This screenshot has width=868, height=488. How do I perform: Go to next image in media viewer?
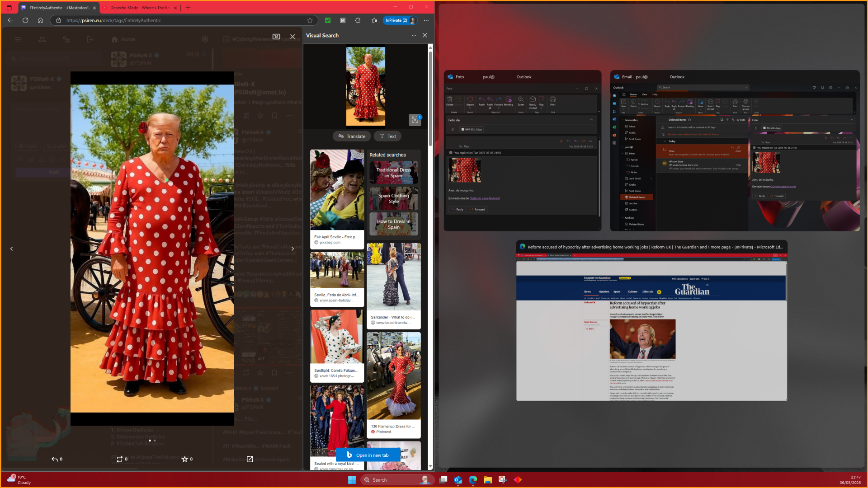pyautogui.click(x=293, y=249)
